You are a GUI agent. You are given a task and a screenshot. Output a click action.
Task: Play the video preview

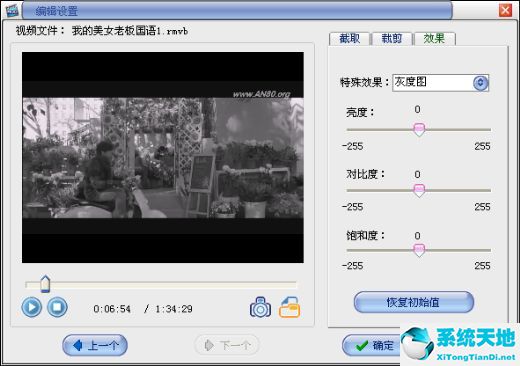[x=32, y=307]
